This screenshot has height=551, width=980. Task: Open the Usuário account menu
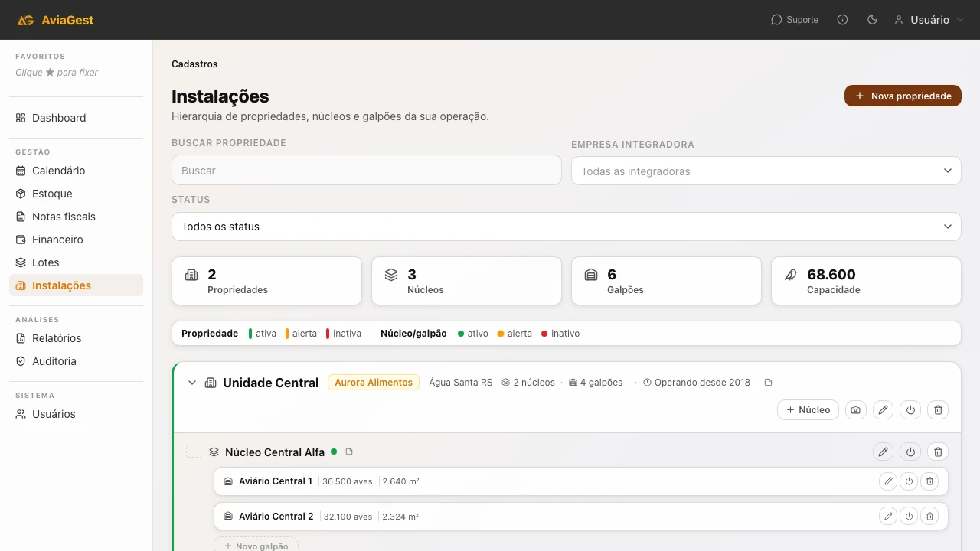[x=929, y=20]
